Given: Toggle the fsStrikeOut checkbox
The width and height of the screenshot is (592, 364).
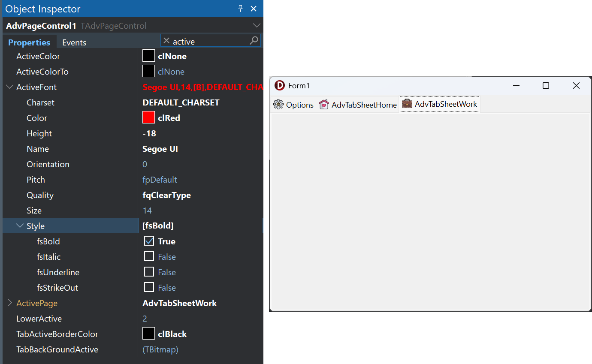Looking at the screenshot, I should (x=149, y=287).
